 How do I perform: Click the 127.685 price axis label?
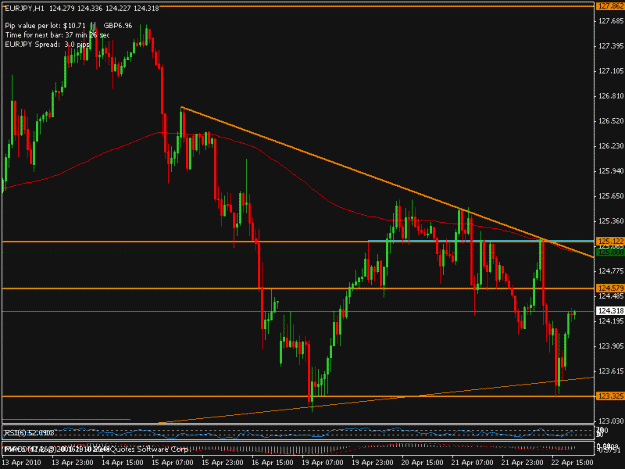[x=611, y=21]
